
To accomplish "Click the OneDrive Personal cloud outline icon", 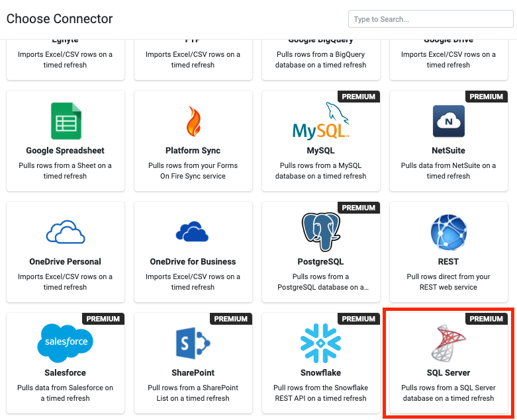I will click(x=66, y=232).
